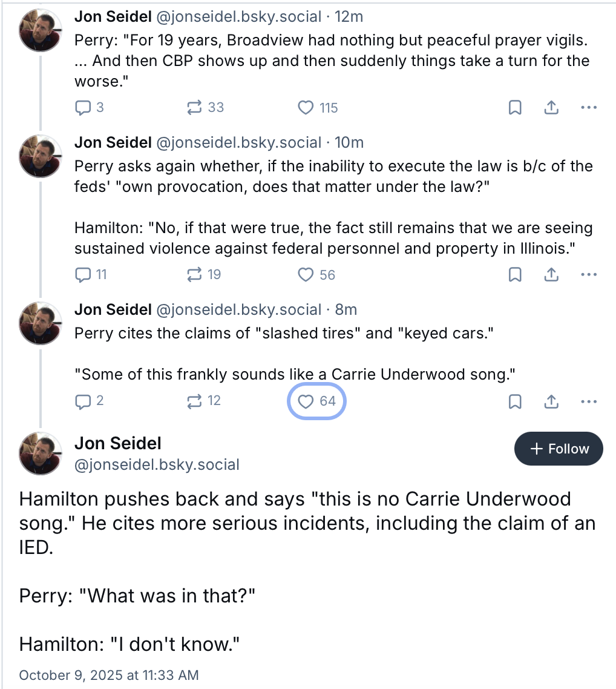Open @jonseidel.bsky.social handle in main post
616x689 pixels.
pos(157,465)
